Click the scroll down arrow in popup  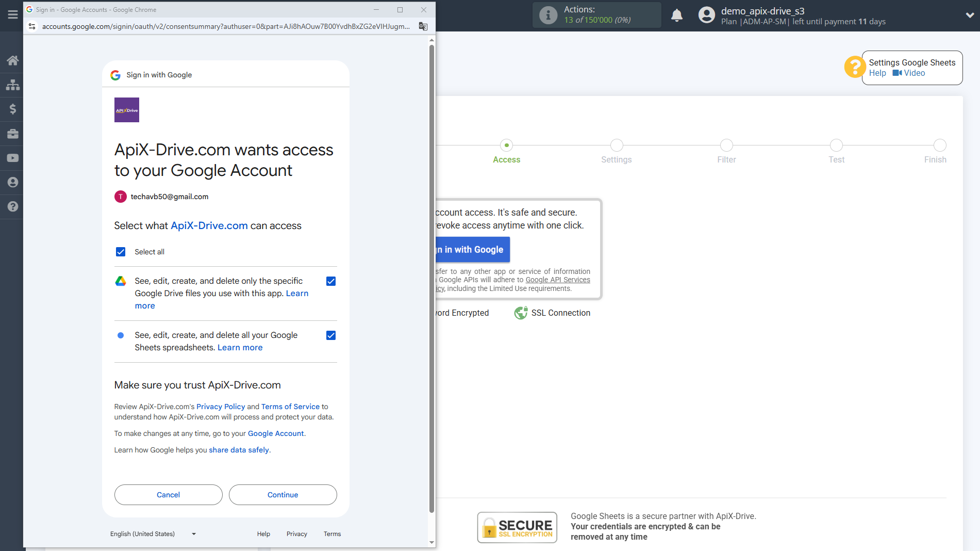point(431,543)
